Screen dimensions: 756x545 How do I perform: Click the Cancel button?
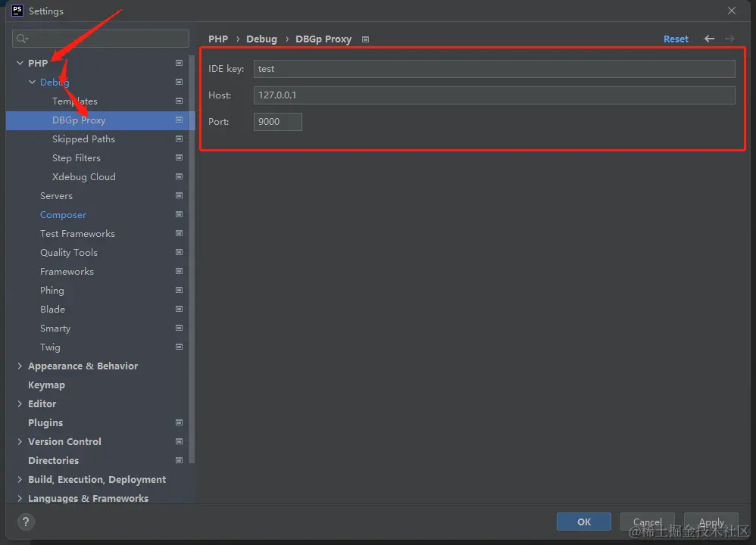(647, 522)
